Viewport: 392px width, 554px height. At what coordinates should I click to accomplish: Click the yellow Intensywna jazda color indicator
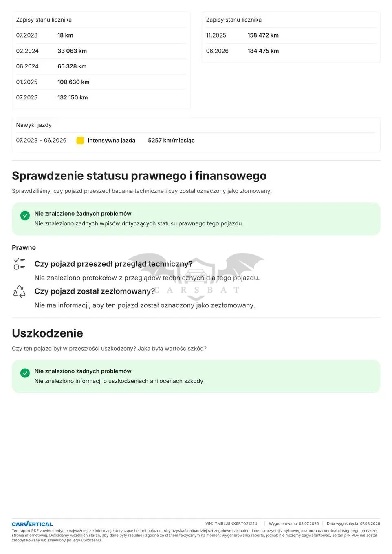pos(80,141)
